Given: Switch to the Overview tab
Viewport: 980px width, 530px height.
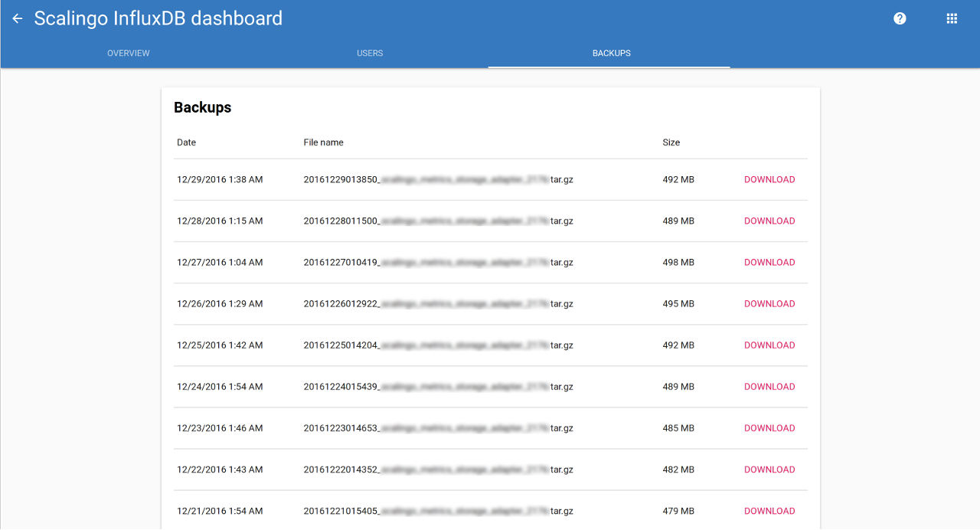Looking at the screenshot, I should [129, 54].
